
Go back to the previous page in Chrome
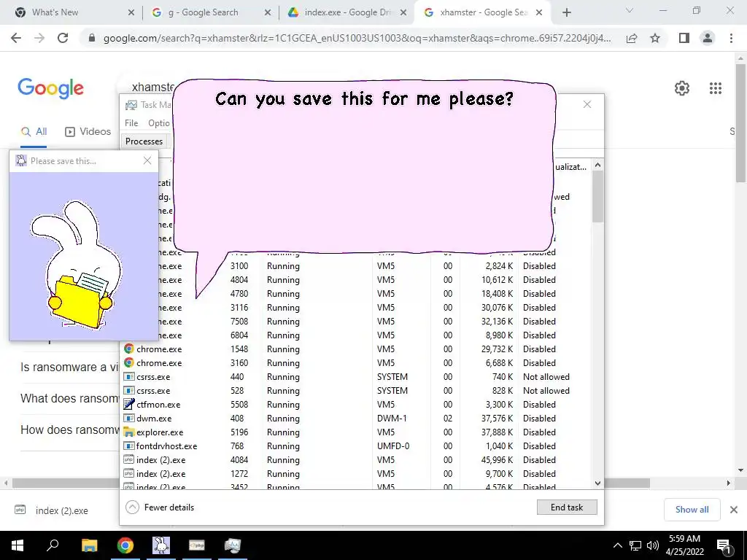pyautogui.click(x=16, y=38)
